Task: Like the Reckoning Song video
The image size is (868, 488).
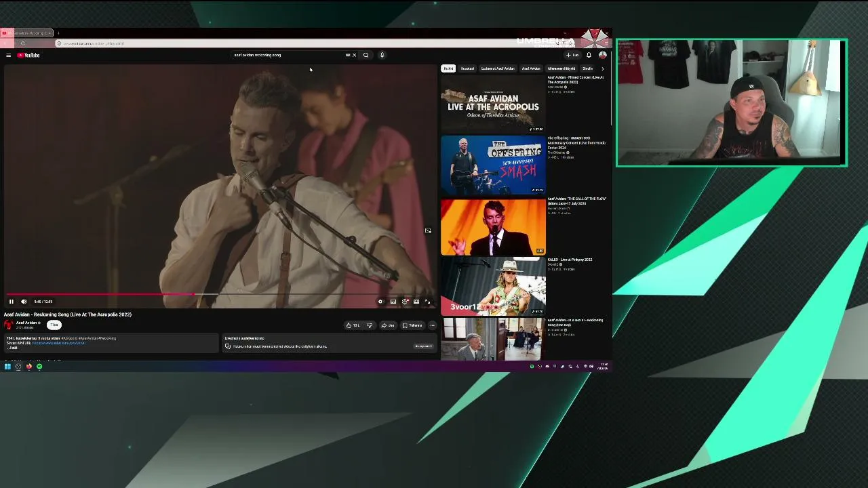Action: tap(353, 325)
